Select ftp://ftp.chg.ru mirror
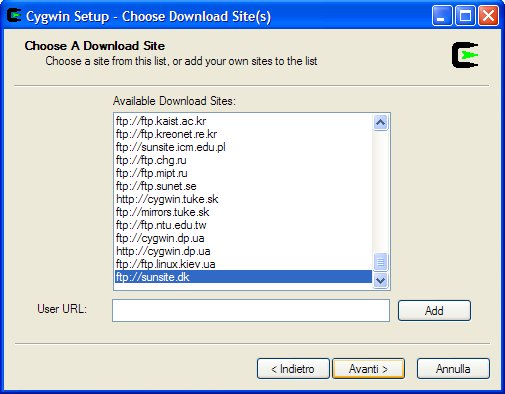505x394 pixels. click(243, 160)
